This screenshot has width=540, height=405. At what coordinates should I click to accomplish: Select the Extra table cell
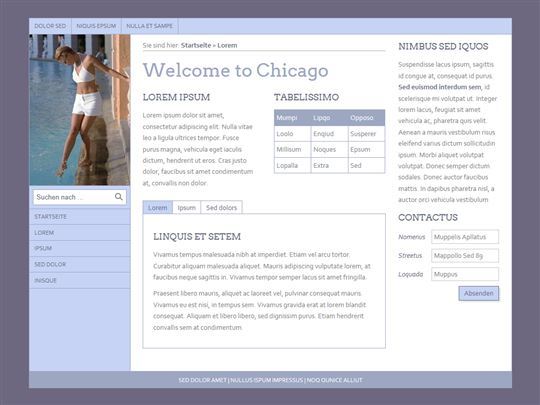tap(329, 165)
